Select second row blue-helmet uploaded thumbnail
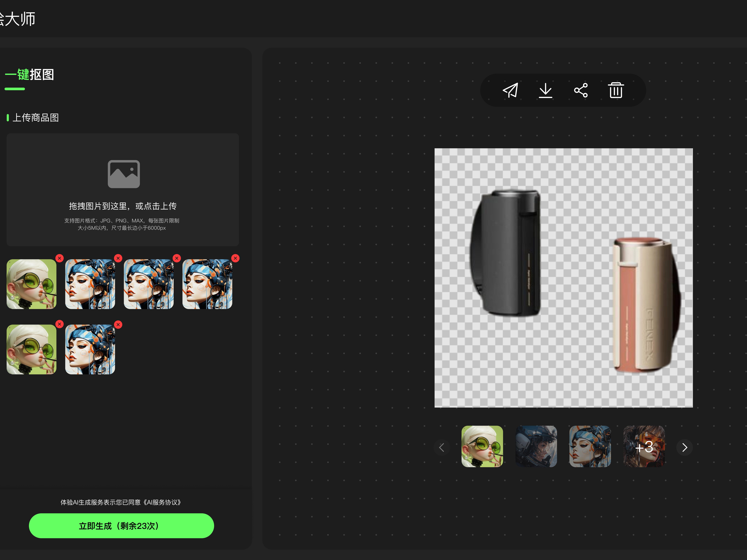 (90, 349)
